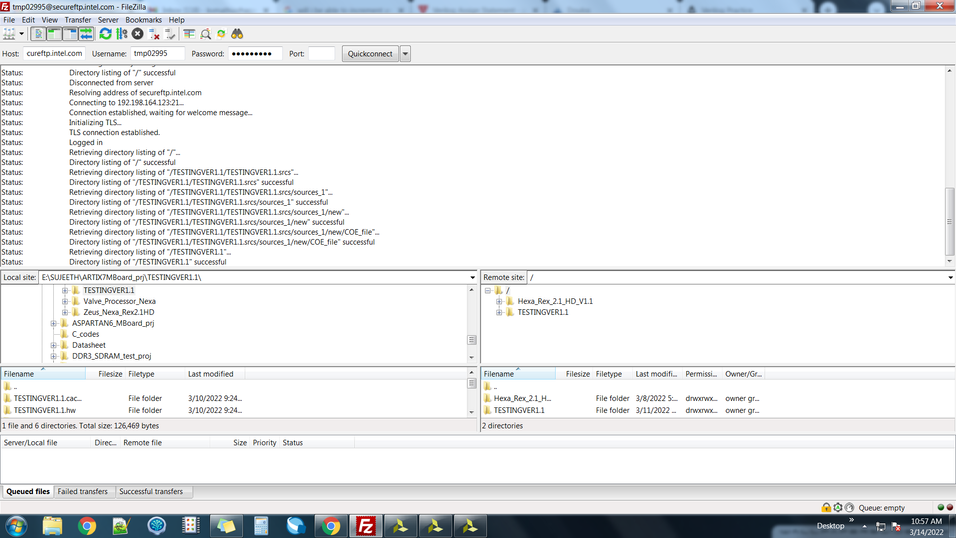Reconnect to the last used server
Viewport: 956px width, 538px height.
point(170,34)
